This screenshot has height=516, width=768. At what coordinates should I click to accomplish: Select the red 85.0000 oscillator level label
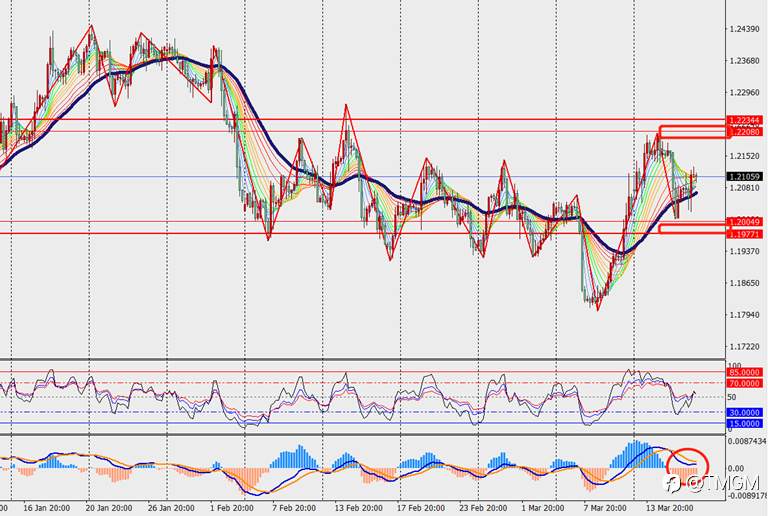tap(744, 373)
